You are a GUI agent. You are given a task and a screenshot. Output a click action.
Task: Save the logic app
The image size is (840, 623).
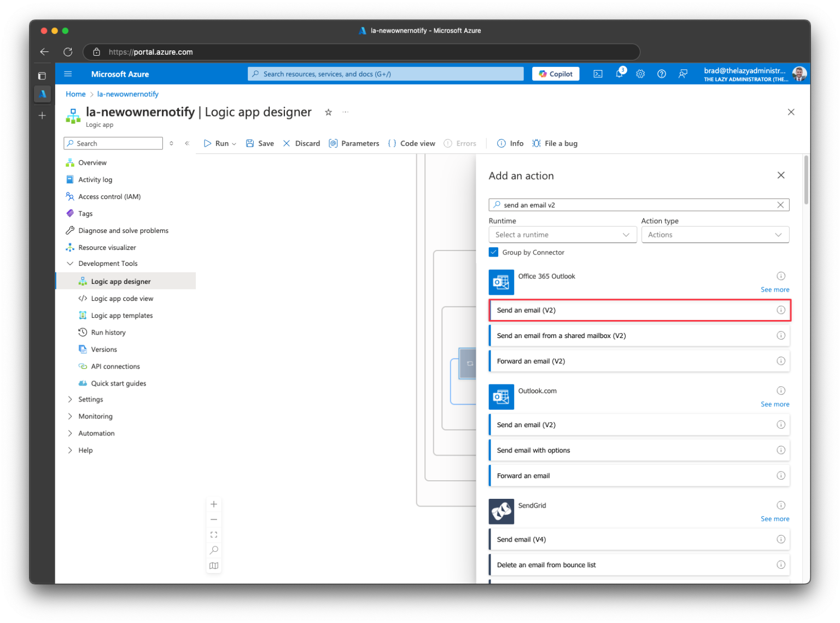tap(260, 143)
